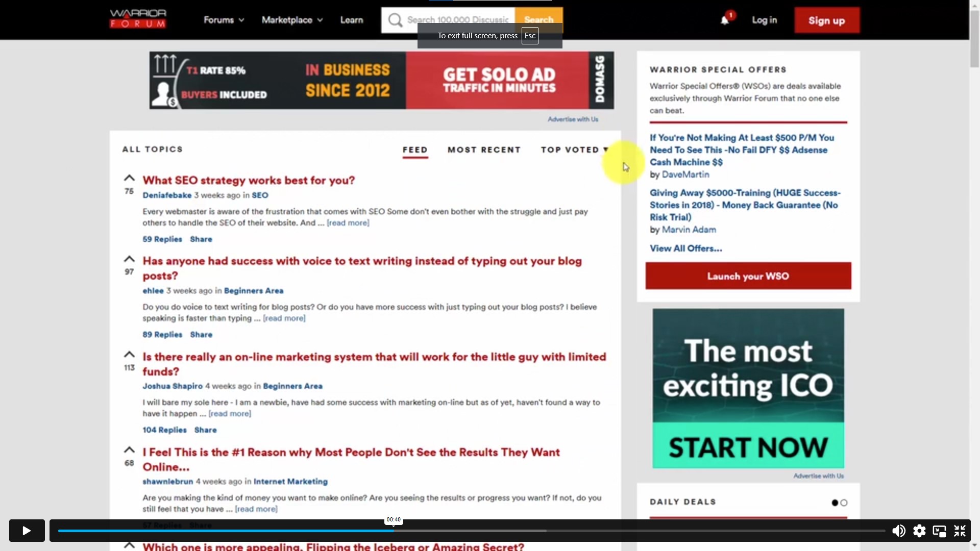This screenshot has height=551, width=980.
Task: Click the Warrior Forum logo
Action: (137, 19)
